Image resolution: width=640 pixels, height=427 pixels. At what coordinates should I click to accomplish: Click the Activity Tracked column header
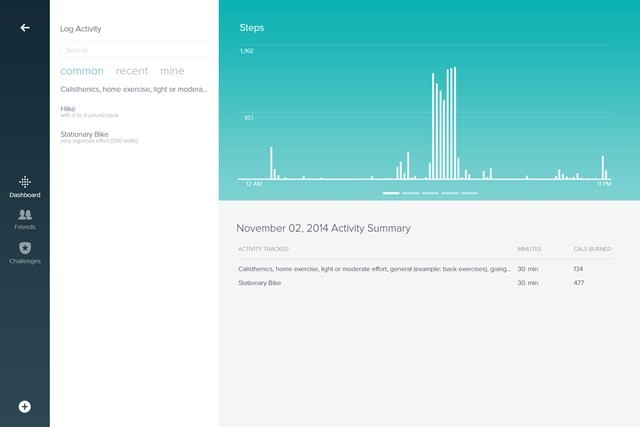pyautogui.click(x=262, y=248)
